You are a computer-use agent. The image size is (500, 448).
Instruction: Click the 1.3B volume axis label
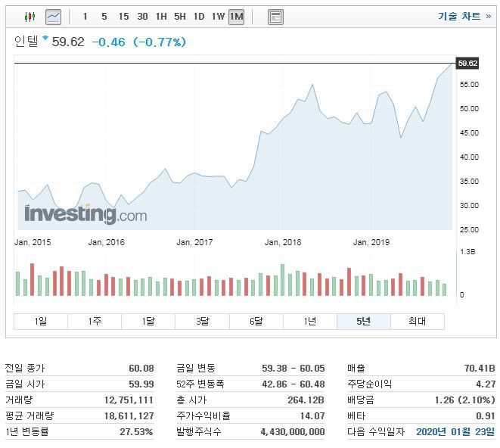tap(467, 252)
